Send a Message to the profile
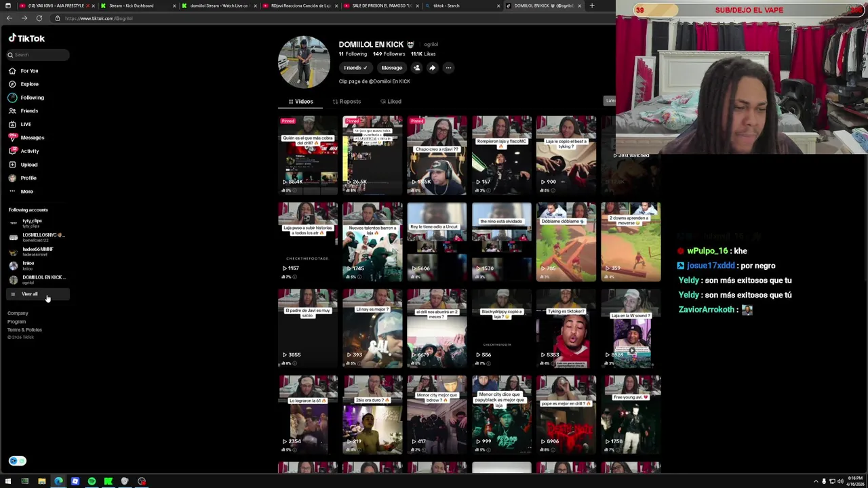 391,68
